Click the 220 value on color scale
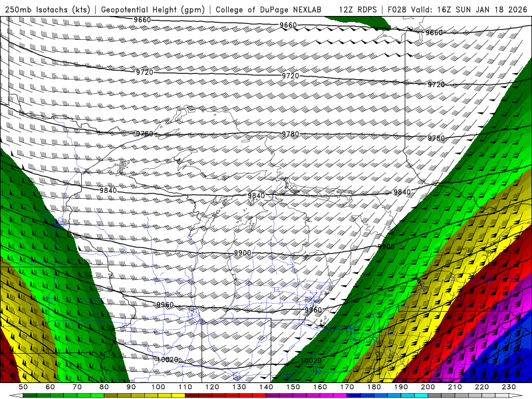This screenshot has height=399, width=532. [x=481, y=387]
